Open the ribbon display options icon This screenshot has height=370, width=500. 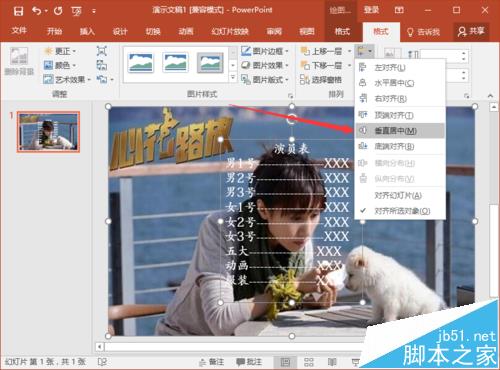[x=399, y=11]
